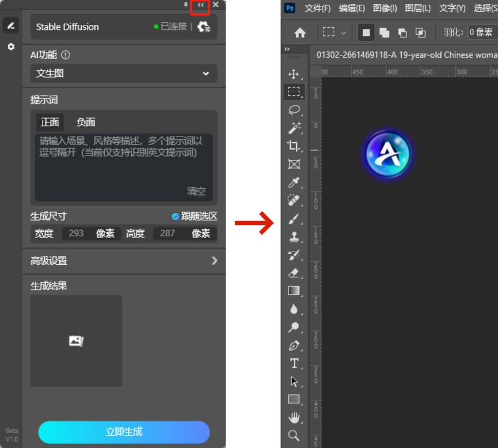Select the Pen tool
498x448 pixels.
(x=294, y=345)
